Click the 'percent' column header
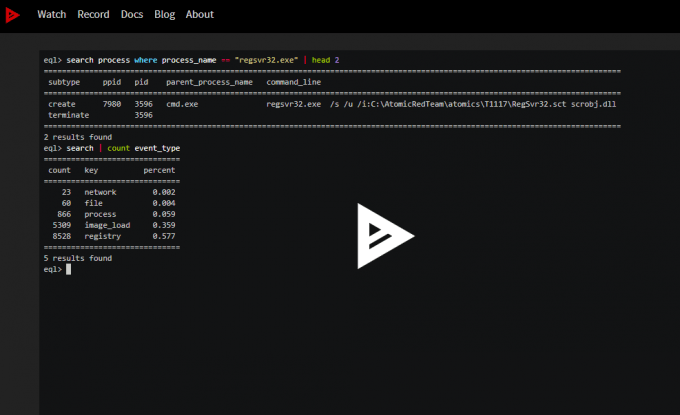Screen dimensions: 680x415 pyautogui.click(x=159, y=170)
